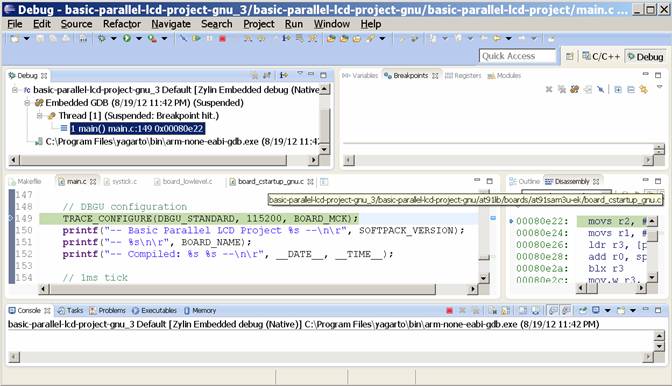Open dropdown arrow next to External Tools icon
The image size is (672, 386).
tap(165, 39)
